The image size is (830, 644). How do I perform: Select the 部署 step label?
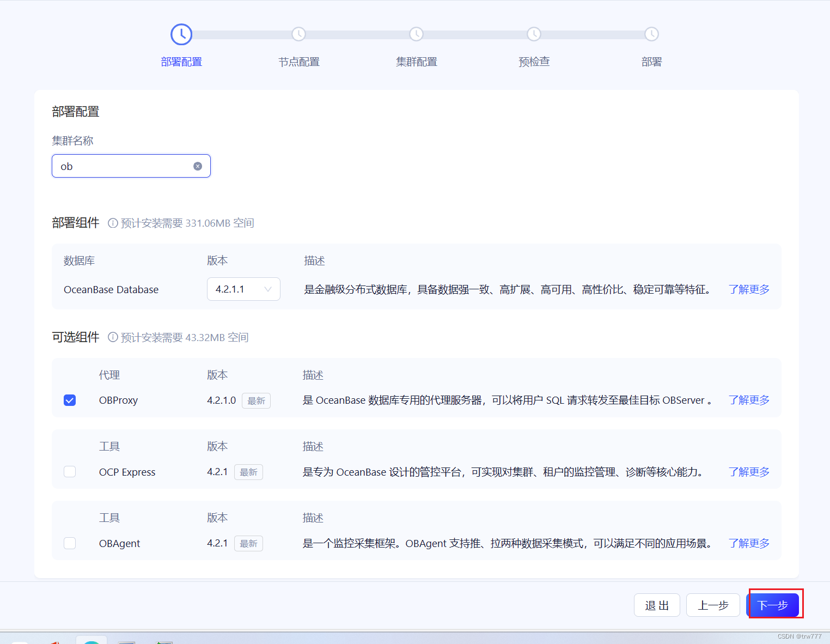point(651,62)
